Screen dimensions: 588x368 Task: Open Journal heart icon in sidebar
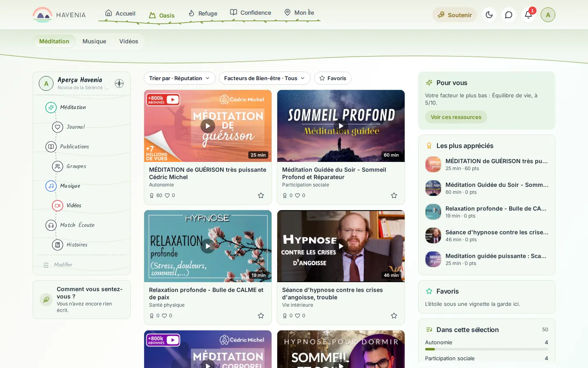pos(57,127)
